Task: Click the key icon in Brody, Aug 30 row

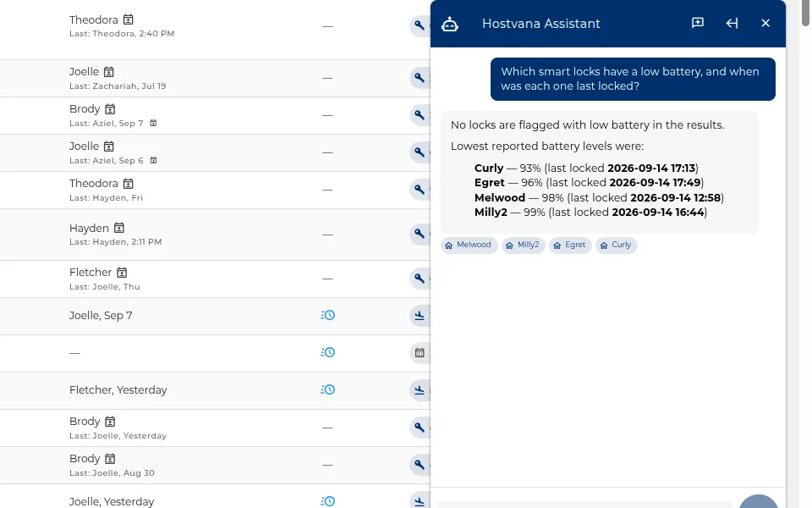Action: click(x=419, y=465)
